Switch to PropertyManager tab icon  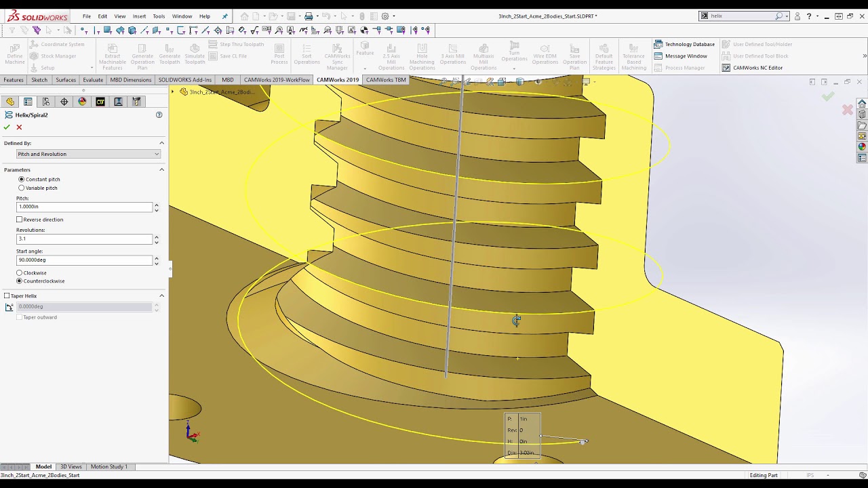28,102
